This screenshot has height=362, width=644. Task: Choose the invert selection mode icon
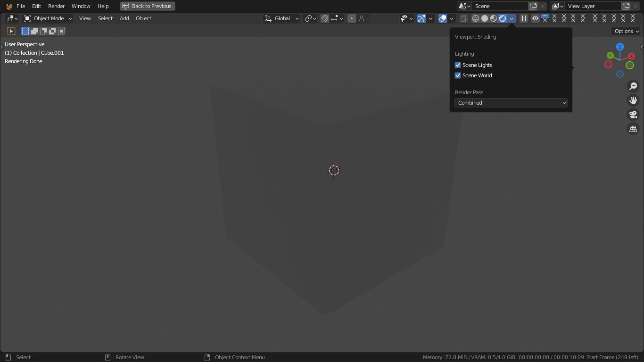pos(52,31)
